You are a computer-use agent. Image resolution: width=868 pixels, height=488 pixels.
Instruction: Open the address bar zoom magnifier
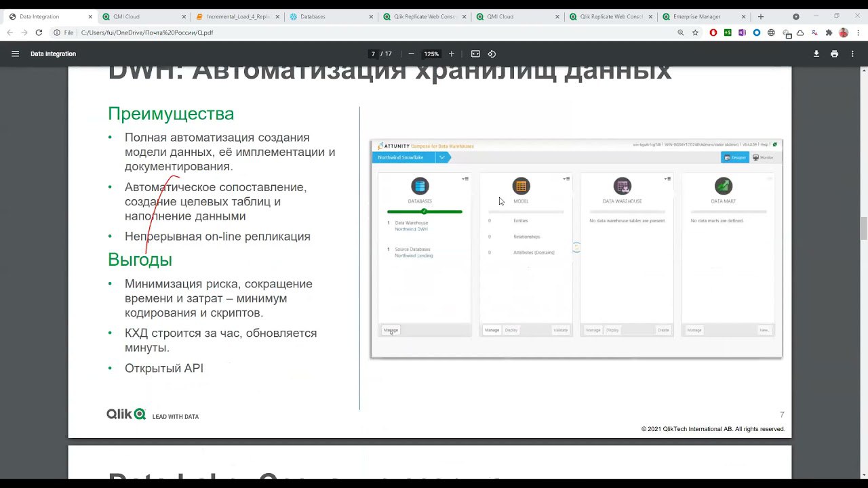pos(681,33)
